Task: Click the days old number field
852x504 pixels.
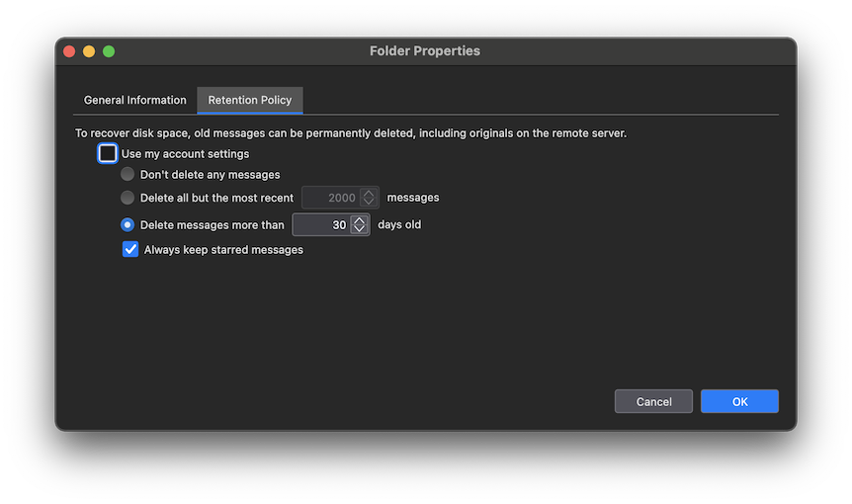Action: point(321,225)
